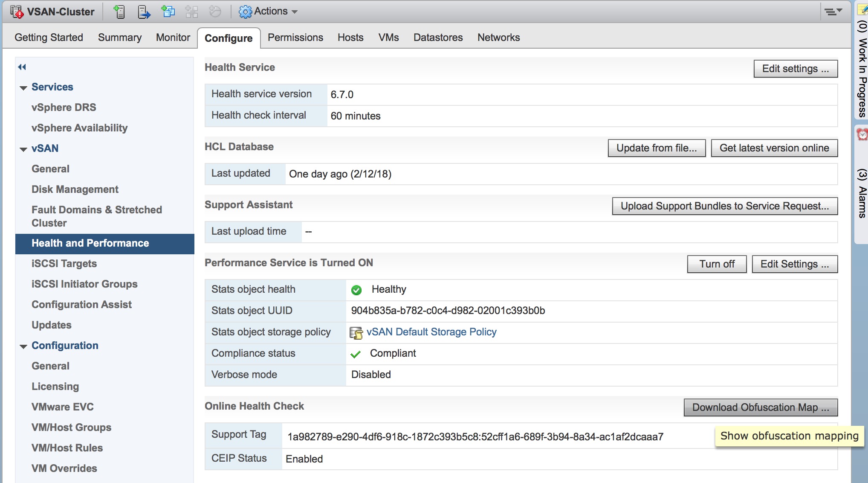Open the Getting Started tab

[x=49, y=38]
